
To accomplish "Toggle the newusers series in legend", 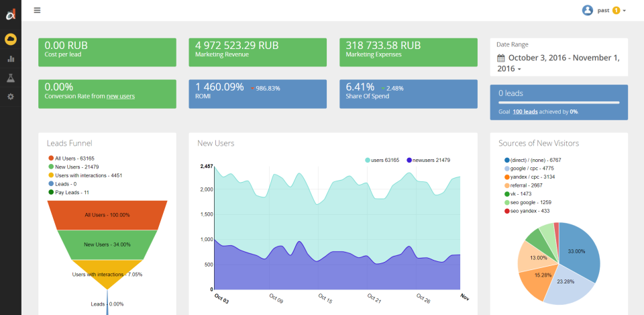I will [x=429, y=160].
